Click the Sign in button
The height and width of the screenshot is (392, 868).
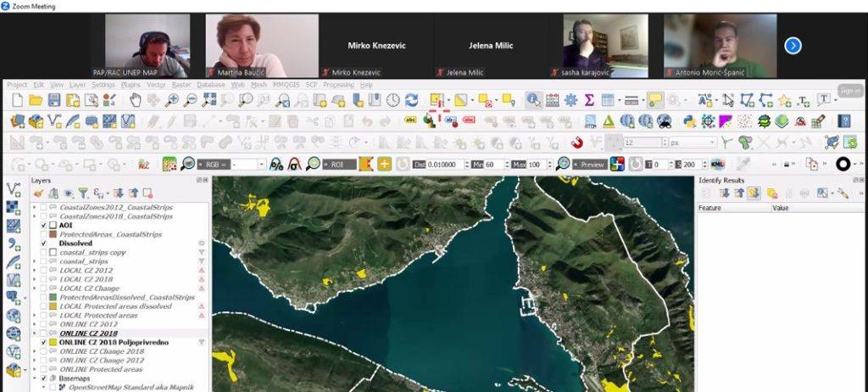(850, 90)
